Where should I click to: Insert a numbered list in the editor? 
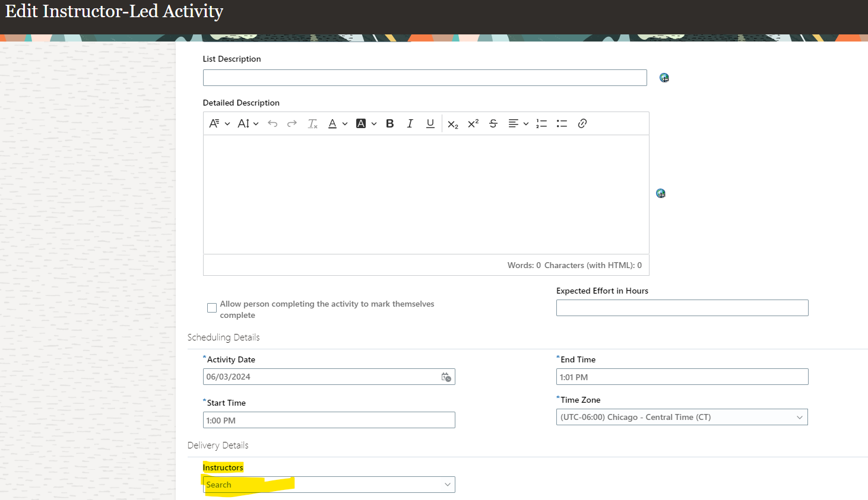click(541, 123)
